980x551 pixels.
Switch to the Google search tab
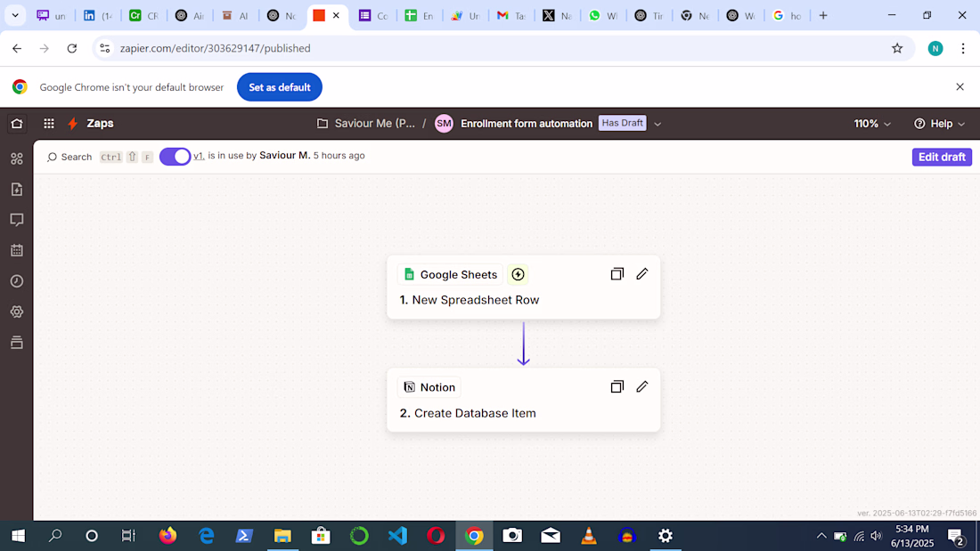point(787,16)
